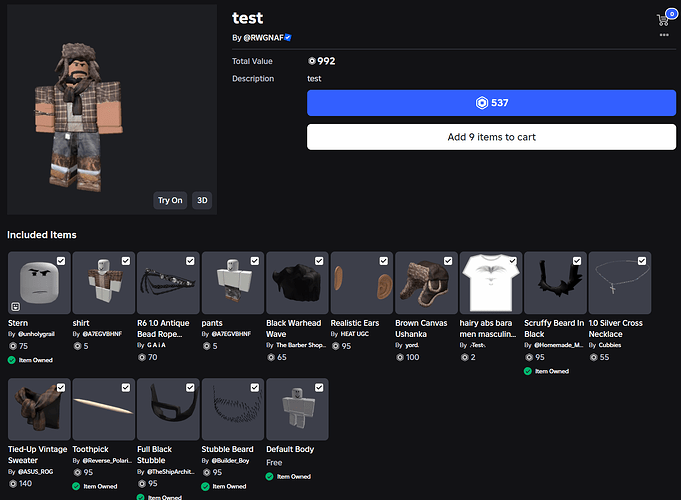Click the animated face icon on Stern thumbnail
The height and width of the screenshot is (500, 681).
[x=16, y=307]
